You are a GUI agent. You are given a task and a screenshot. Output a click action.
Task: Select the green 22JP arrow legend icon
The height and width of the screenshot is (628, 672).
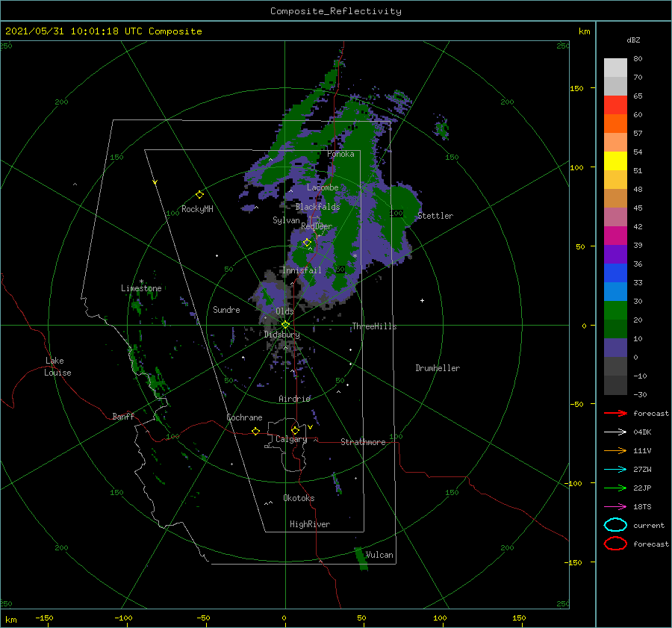(x=615, y=488)
